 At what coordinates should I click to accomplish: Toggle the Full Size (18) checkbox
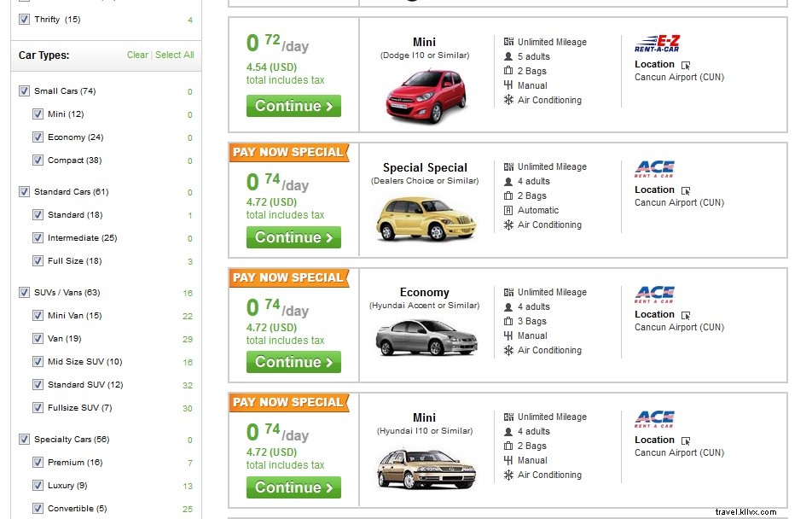click(x=38, y=261)
